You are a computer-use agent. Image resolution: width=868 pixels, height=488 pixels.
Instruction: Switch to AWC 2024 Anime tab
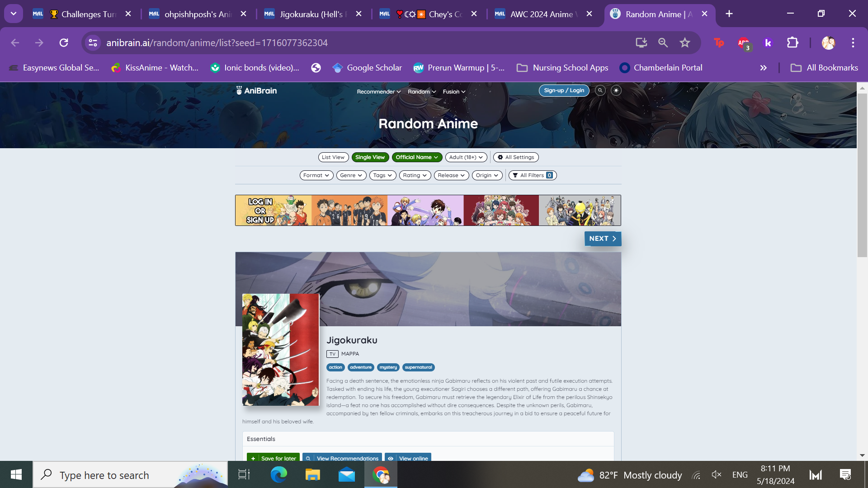(543, 14)
